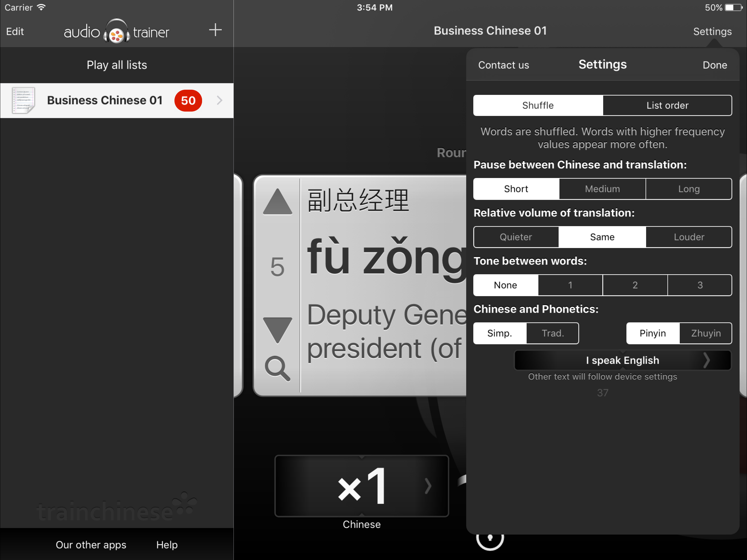Open the I speak English language selector
The width and height of the screenshot is (747, 560).
pos(623,360)
